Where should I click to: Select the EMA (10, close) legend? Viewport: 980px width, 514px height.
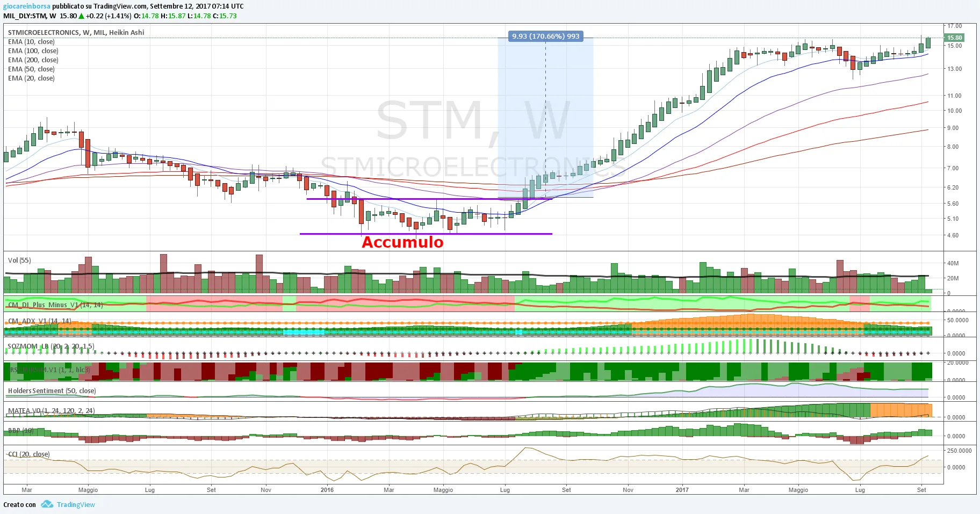click(x=31, y=42)
